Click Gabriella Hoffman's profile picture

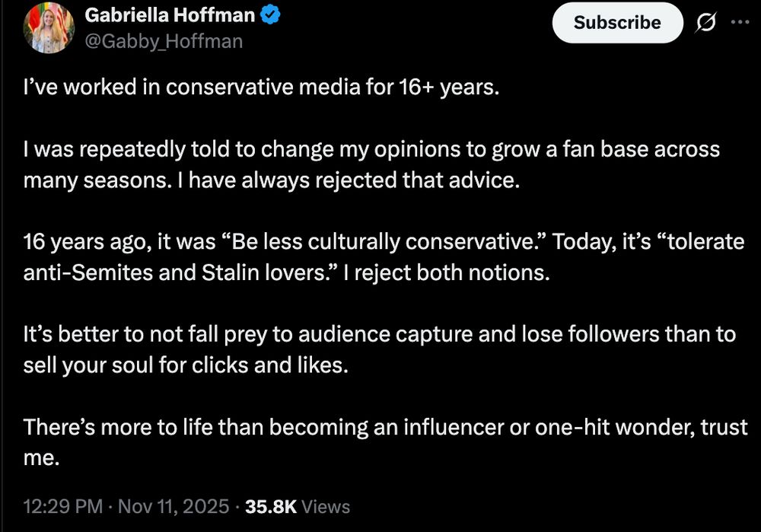pyautogui.click(x=49, y=27)
